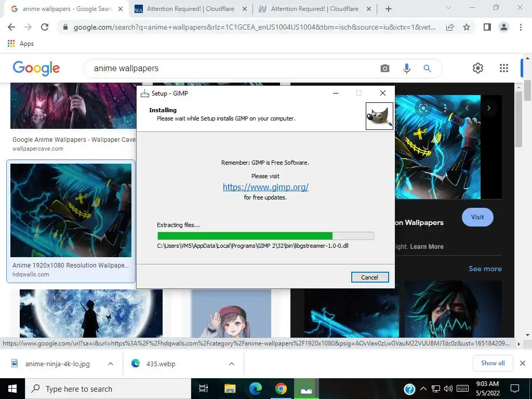Show hidden system tray icons
The width and height of the screenshot is (532, 399).
pyautogui.click(x=423, y=389)
